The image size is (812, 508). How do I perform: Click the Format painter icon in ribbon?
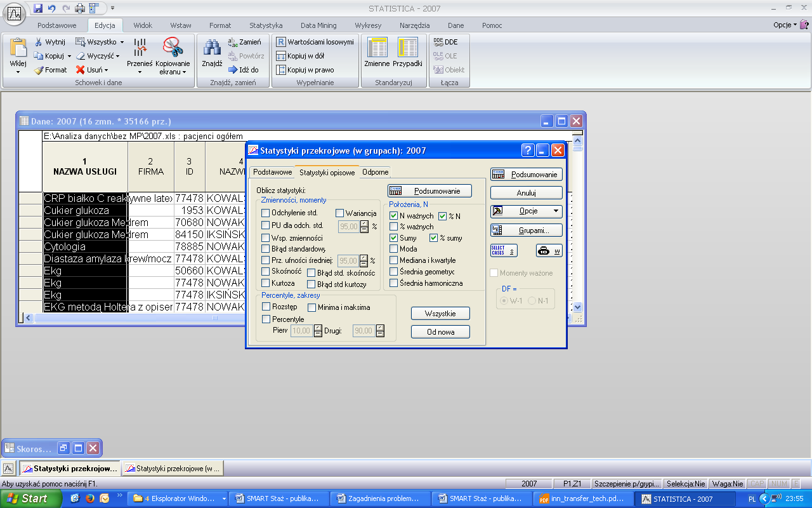click(x=38, y=70)
